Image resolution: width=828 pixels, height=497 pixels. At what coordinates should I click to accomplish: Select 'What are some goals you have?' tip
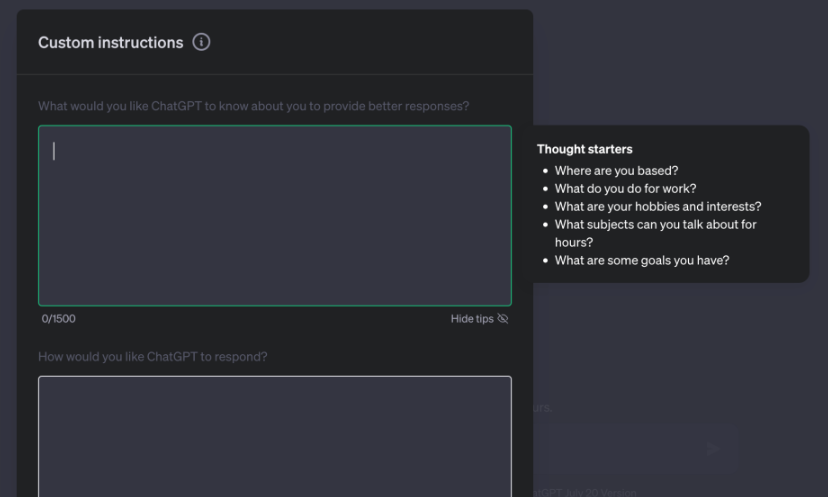642,260
